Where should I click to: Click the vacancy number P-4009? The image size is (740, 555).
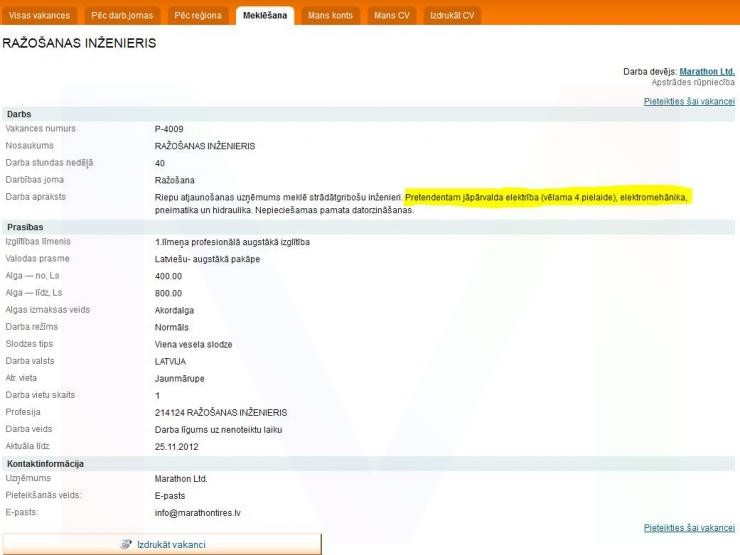click(x=169, y=129)
